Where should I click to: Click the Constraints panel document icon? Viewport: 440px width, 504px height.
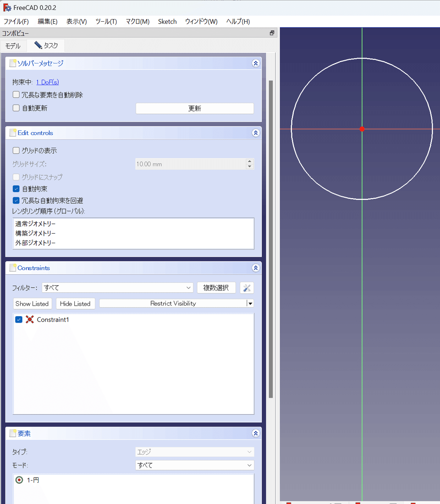click(x=12, y=268)
